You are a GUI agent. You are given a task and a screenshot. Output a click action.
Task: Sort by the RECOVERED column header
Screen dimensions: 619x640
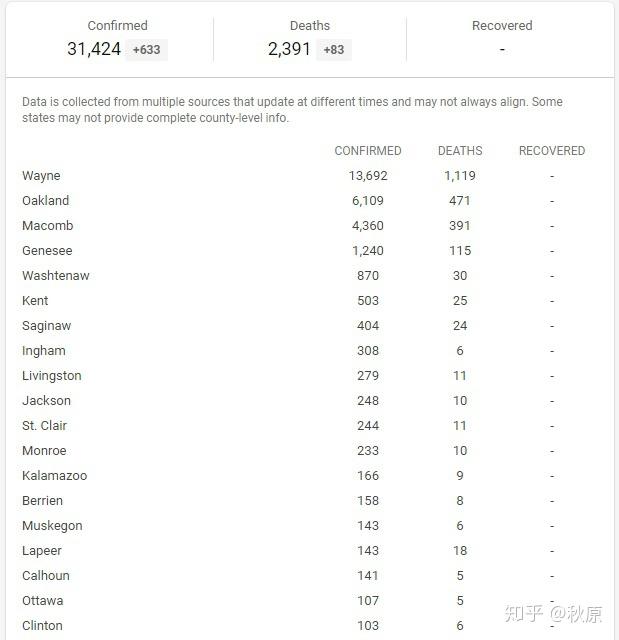(552, 151)
